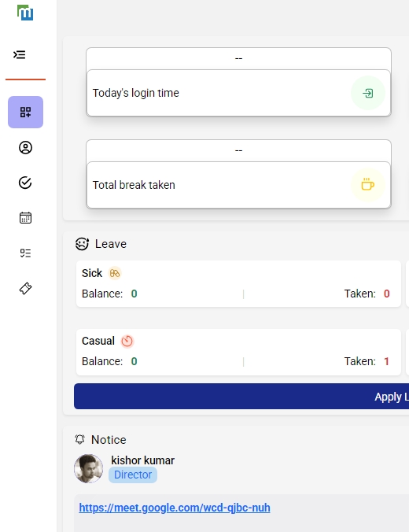The image size is (409, 532).
Task: Click the 'kishor kumar' name text
Action: (x=143, y=460)
